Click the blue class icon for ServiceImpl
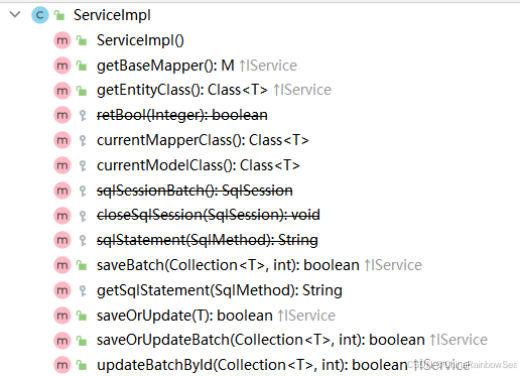 point(40,15)
